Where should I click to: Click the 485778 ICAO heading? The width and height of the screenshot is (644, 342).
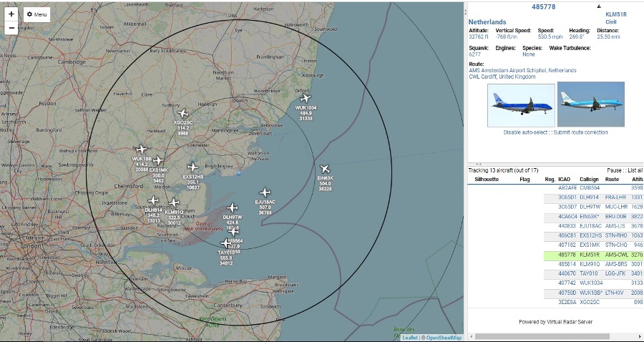tap(543, 7)
